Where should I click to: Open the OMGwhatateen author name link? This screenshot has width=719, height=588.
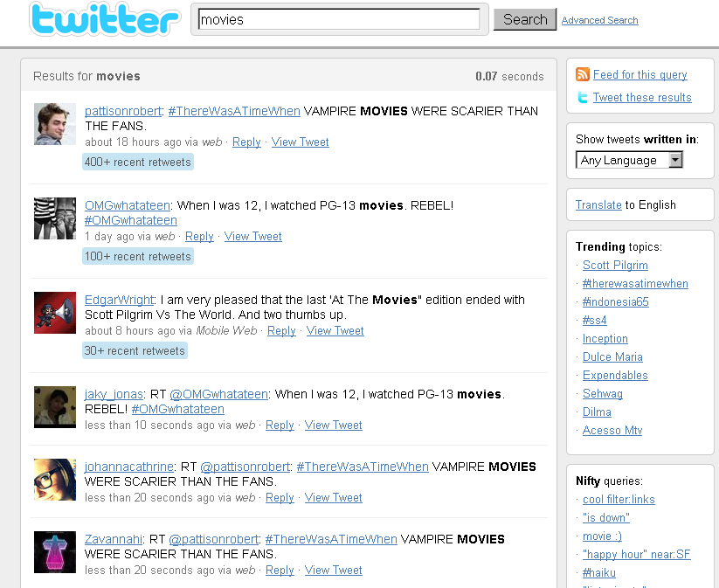click(x=127, y=205)
